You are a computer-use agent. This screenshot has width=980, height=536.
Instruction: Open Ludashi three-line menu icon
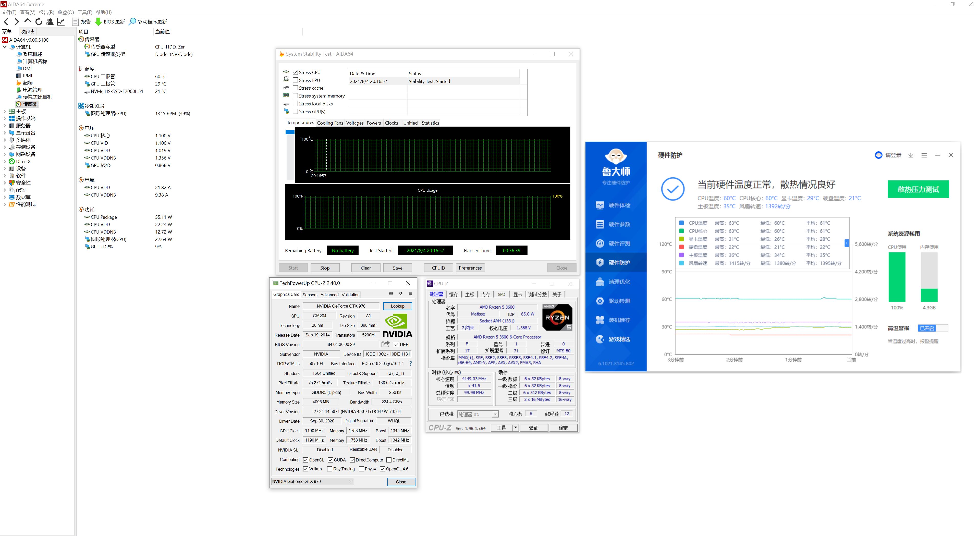point(924,155)
